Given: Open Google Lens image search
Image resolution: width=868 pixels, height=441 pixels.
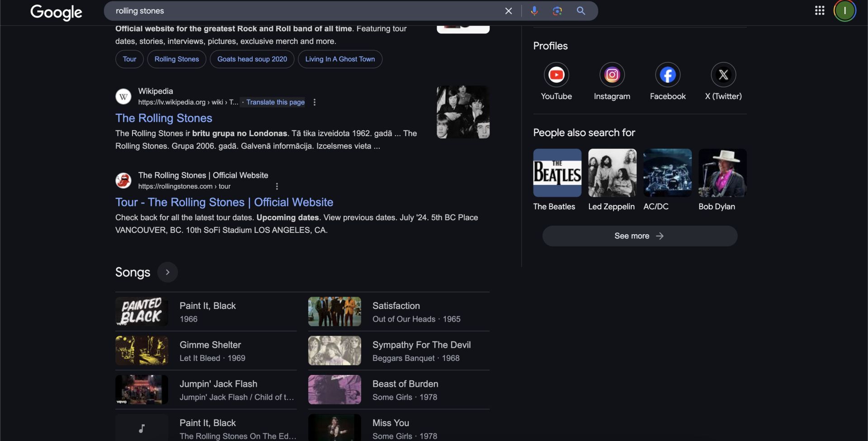Looking at the screenshot, I should tap(557, 11).
